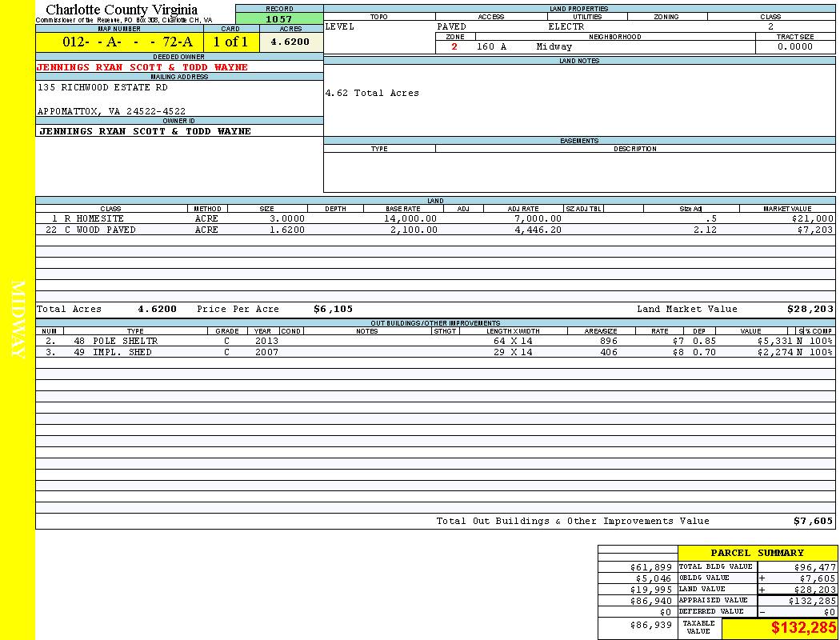This screenshot has height=640, width=840.
Task: Click the Midway neighborhood entry
Action: coord(554,46)
